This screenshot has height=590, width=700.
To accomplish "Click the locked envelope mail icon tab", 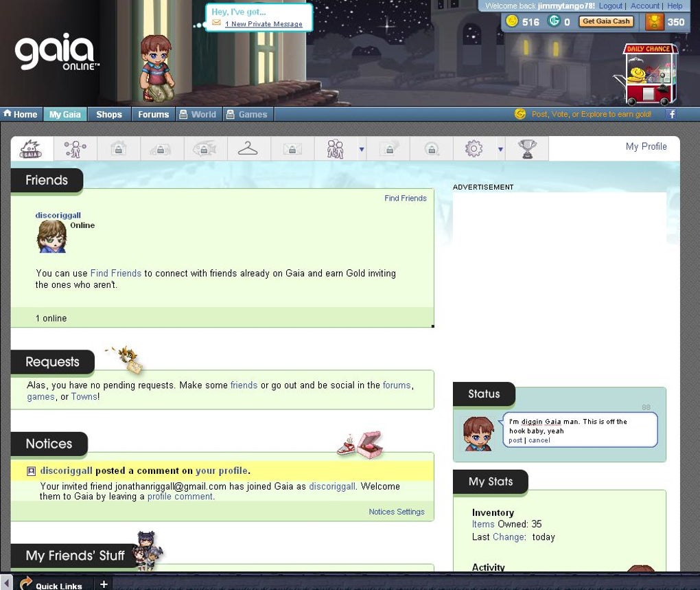I will point(292,149).
